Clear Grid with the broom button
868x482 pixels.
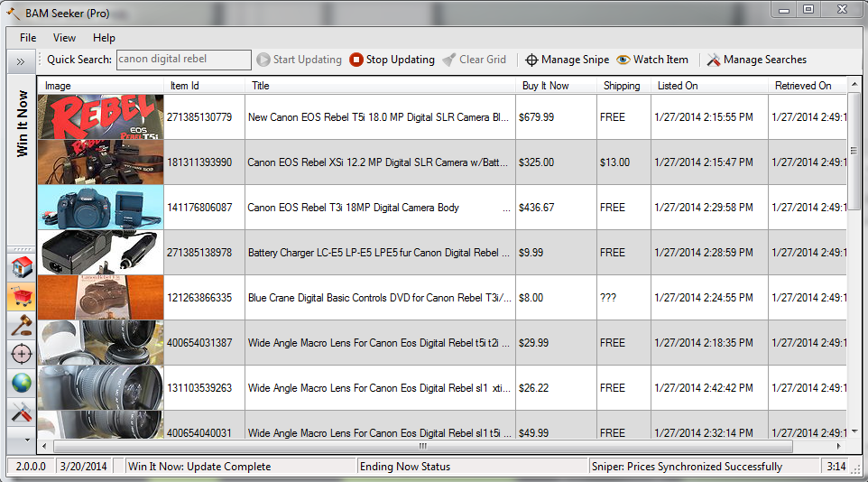point(475,60)
